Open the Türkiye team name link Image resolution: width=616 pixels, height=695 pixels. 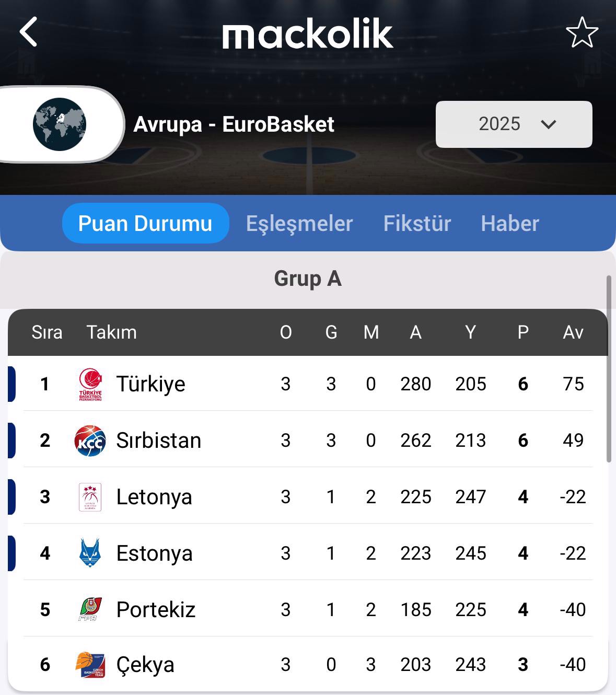(150, 384)
